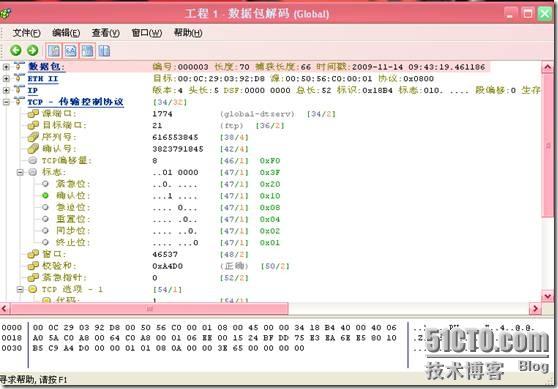Click the TCP 选项 - 1 icon
The height and width of the screenshot is (389, 558).
[33, 289]
